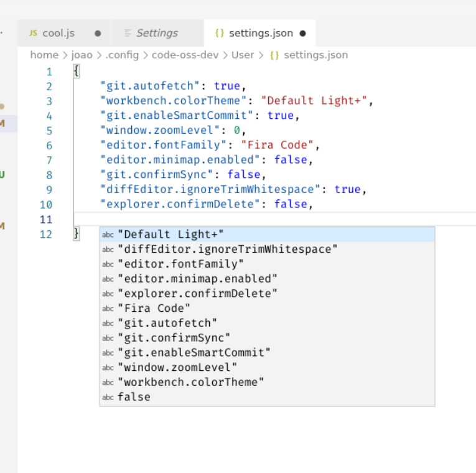Click abc icon beside "Fira Code" suggestion

[x=108, y=309]
